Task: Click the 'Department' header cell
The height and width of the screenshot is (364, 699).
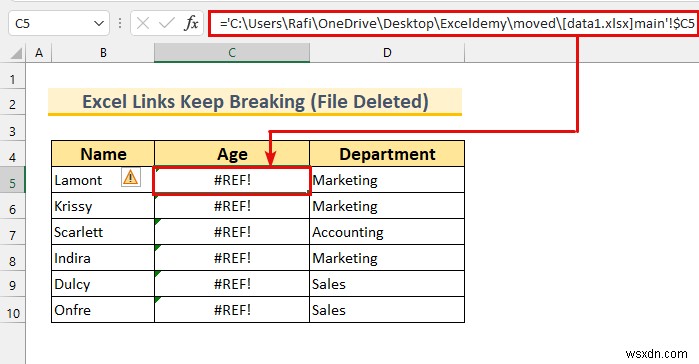Action: point(387,154)
